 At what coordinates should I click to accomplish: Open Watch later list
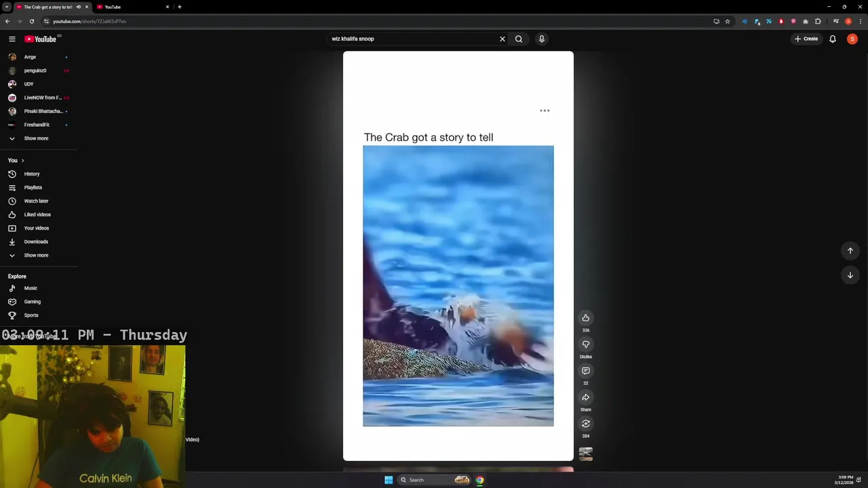38,201
